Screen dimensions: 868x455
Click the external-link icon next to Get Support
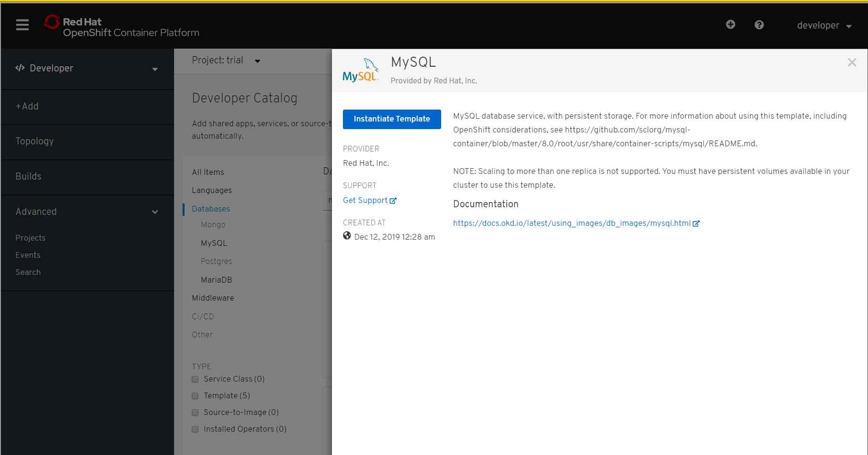[x=393, y=200]
